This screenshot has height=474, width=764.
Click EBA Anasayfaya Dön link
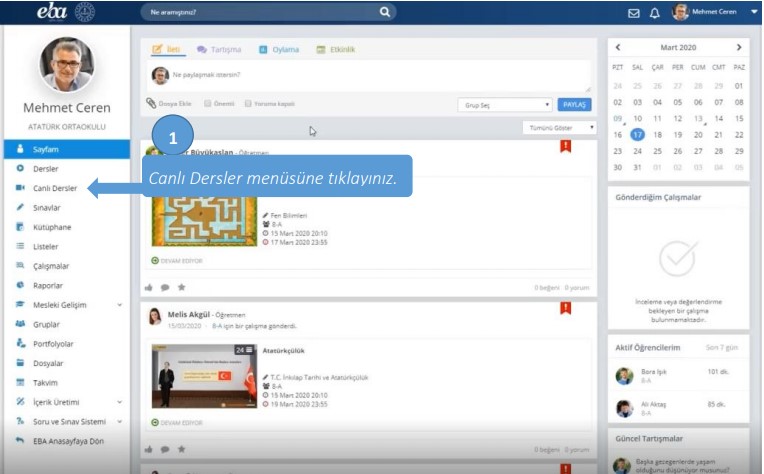[x=68, y=440]
